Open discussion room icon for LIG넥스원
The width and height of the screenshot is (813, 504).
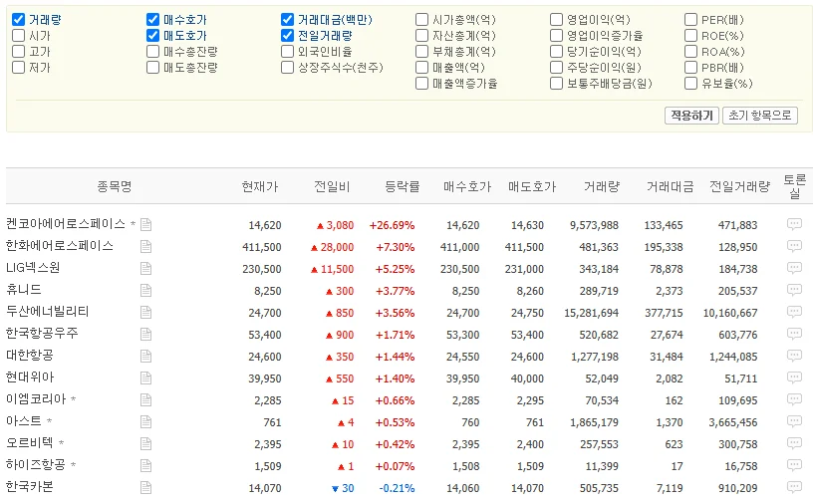794,268
